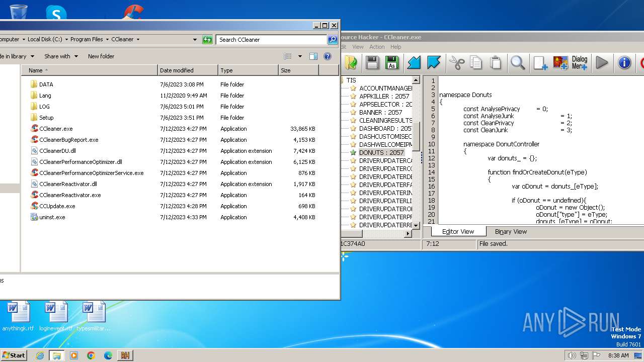Click the Add image resource icon
The image size is (644, 362).
560,63
